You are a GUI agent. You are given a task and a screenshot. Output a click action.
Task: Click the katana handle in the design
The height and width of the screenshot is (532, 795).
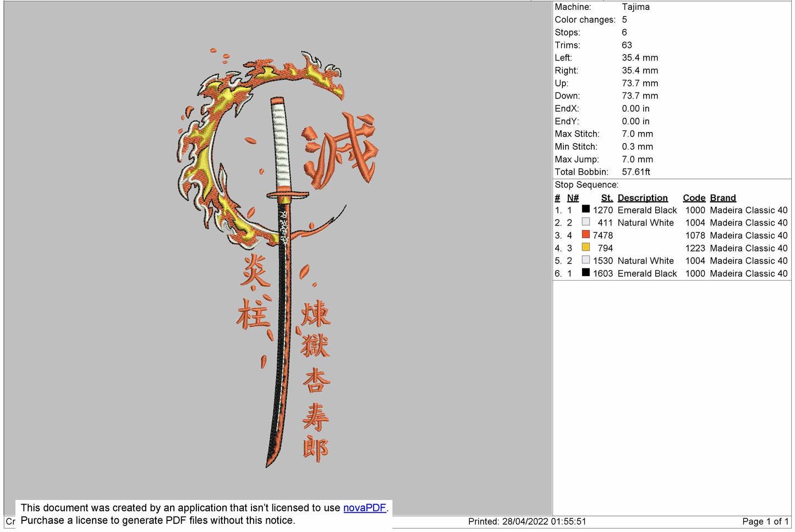[281, 144]
